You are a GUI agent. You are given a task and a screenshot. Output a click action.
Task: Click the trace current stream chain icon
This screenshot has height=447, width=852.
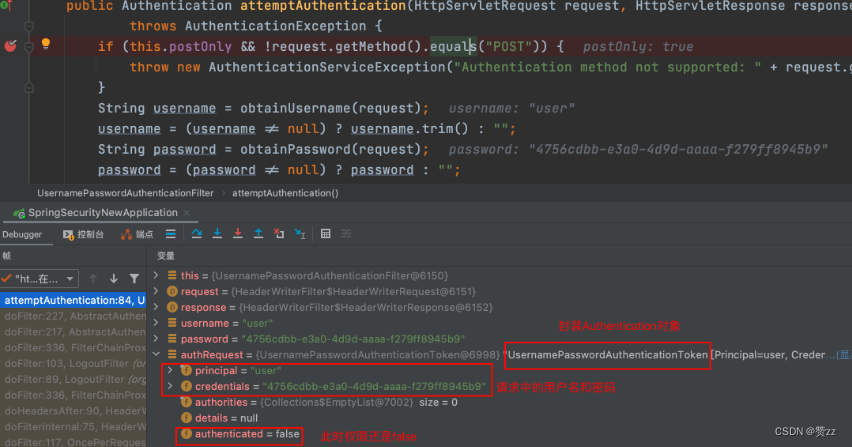[x=346, y=234]
